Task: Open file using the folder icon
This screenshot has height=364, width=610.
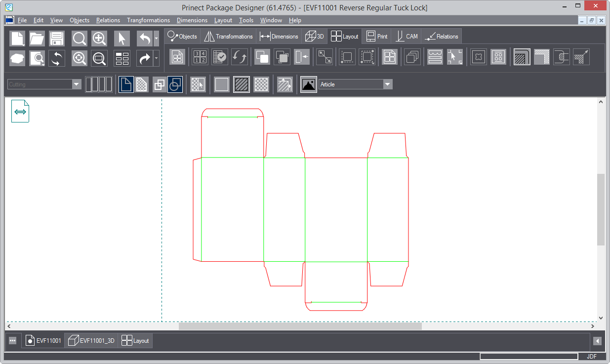Action: pyautogui.click(x=37, y=39)
